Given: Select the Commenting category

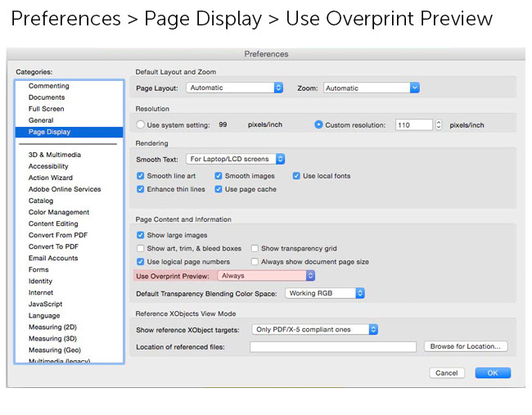Looking at the screenshot, I should click(49, 86).
